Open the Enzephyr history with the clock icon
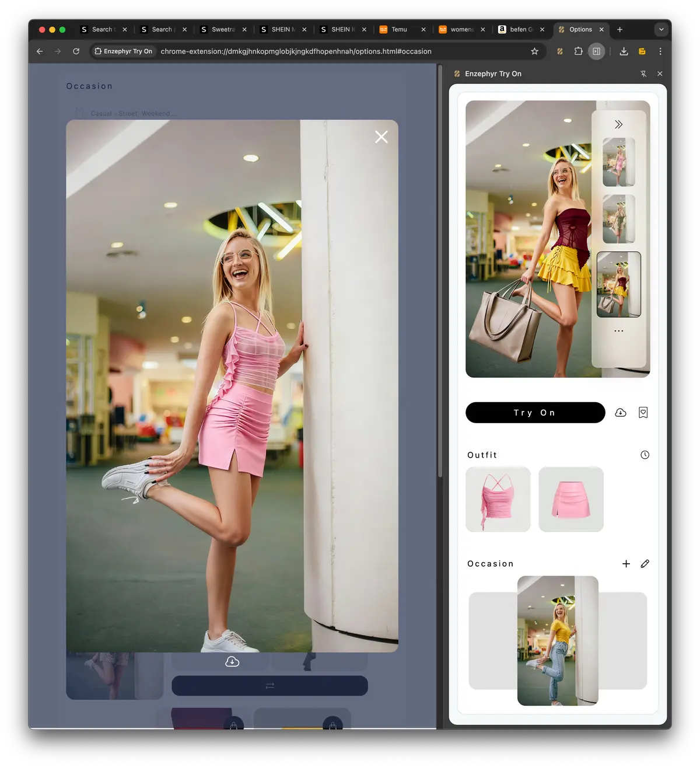 click(644, 455)
